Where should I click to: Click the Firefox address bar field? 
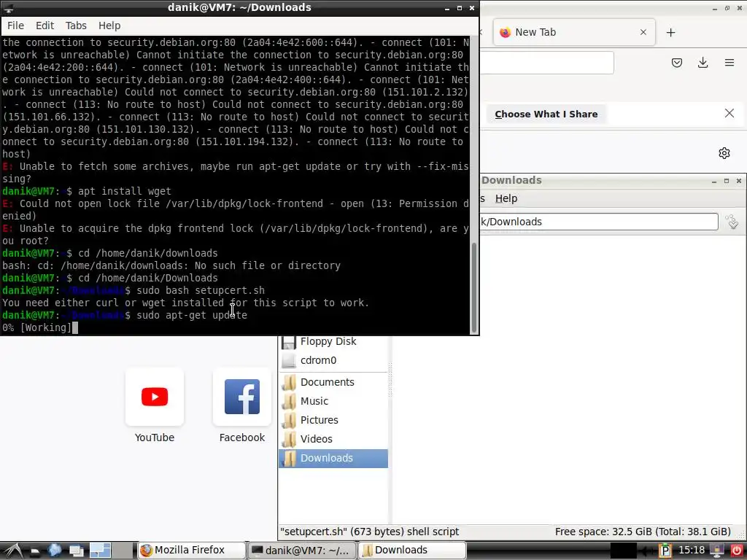pos(546,63)
